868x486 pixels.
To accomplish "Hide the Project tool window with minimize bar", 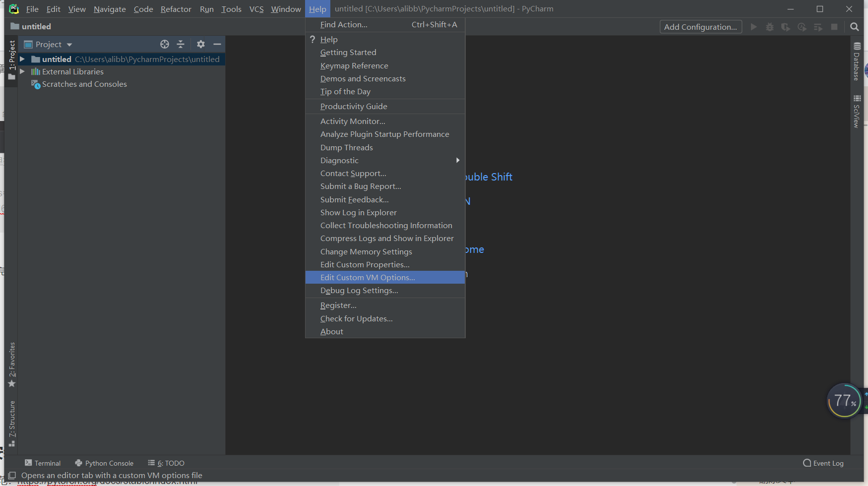I will pos(217,44).
